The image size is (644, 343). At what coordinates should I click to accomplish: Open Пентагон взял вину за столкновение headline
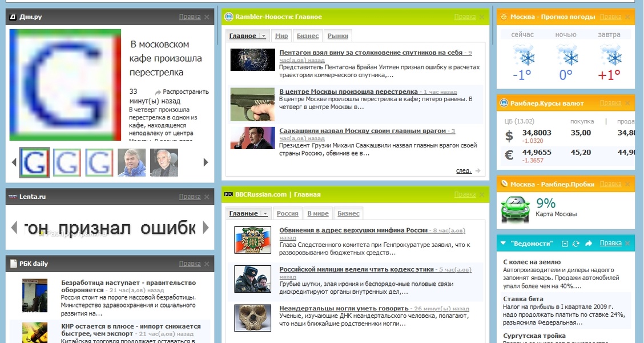371,53
